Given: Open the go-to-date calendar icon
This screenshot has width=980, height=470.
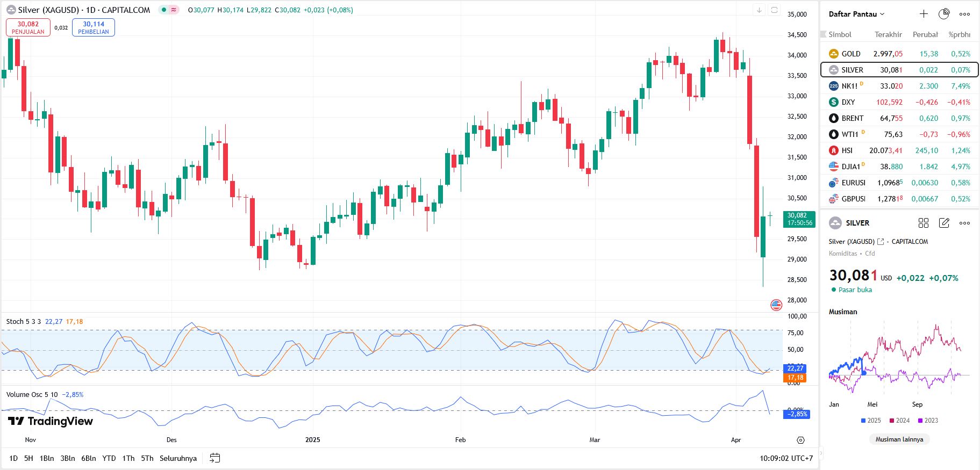Looking at the screenshot, I should point(214,458).
